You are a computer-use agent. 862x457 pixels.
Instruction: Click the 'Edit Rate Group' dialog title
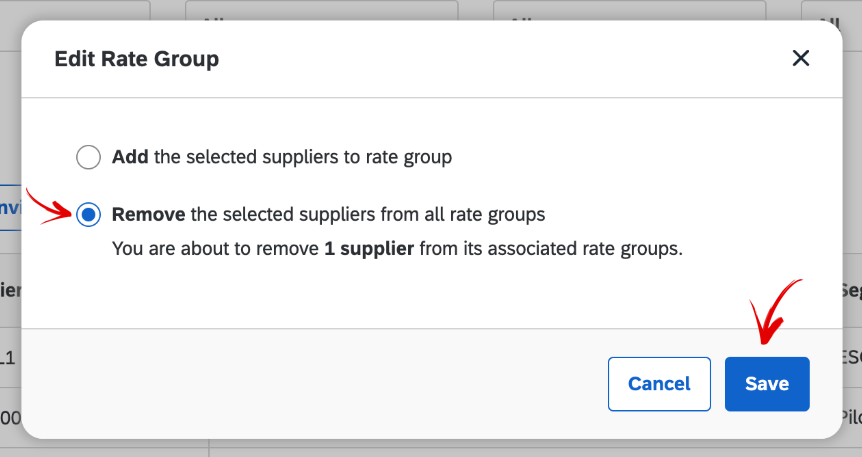tap(136, 59)
